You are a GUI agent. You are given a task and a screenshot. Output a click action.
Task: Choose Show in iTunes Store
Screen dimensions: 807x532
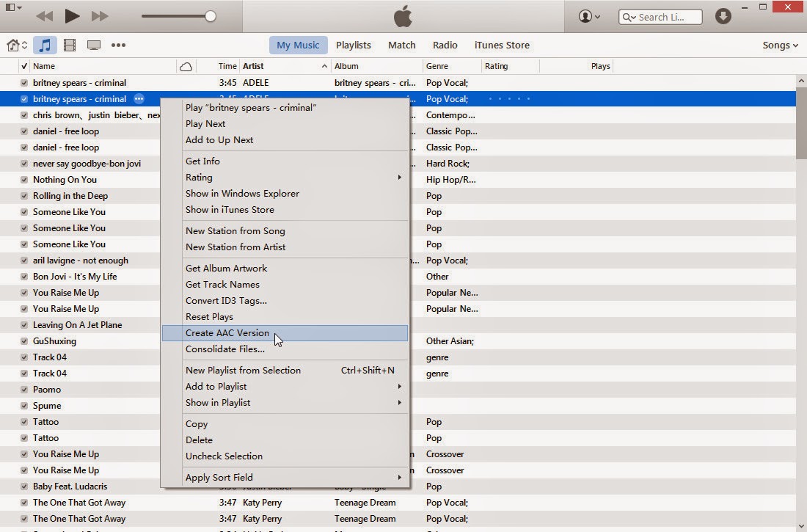[x=285, y=210]
